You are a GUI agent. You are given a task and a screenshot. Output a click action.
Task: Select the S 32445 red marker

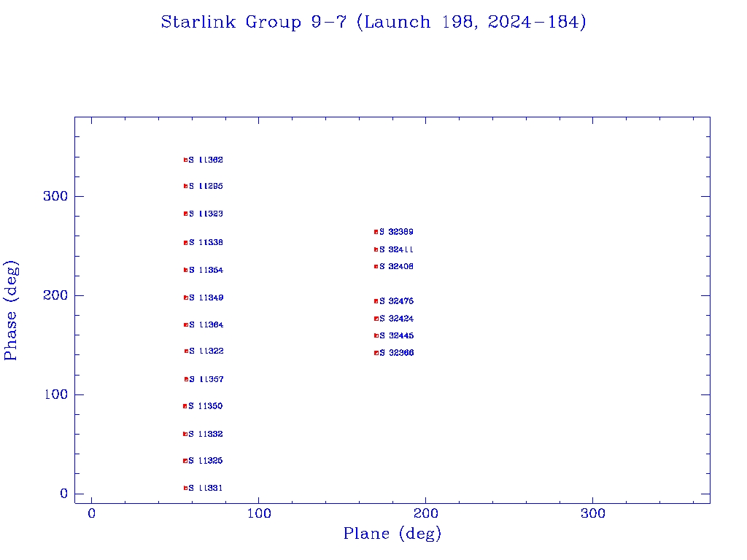[x=376, y=335]
